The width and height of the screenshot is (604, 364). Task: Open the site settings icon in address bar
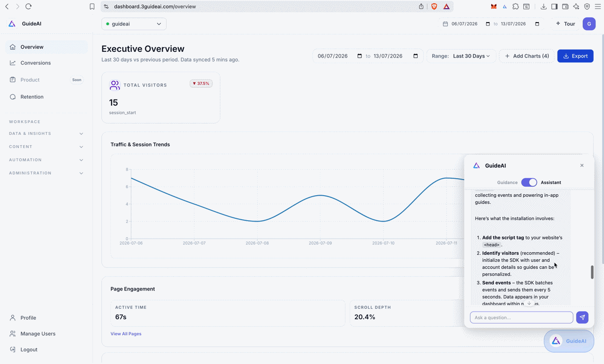106,7
